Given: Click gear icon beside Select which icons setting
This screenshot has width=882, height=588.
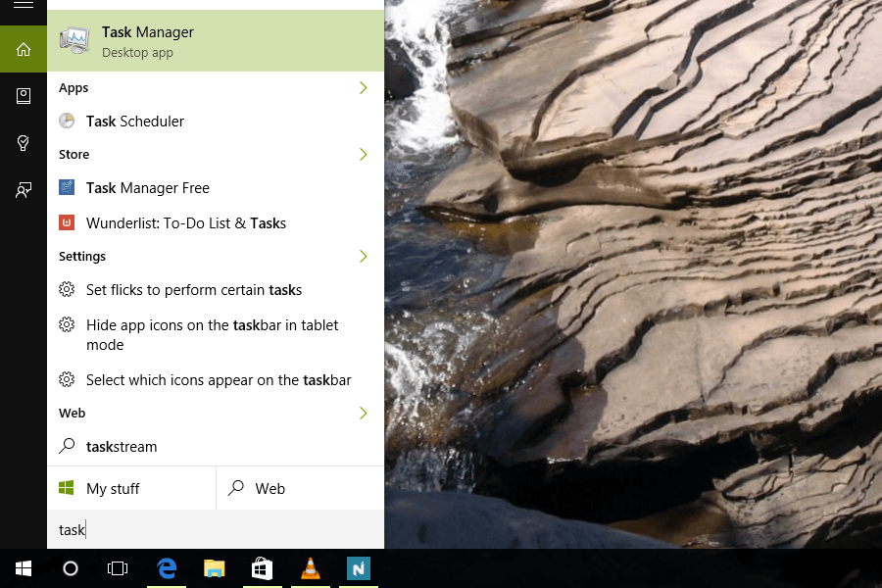Looking at the screenshot, I should 67,379.
